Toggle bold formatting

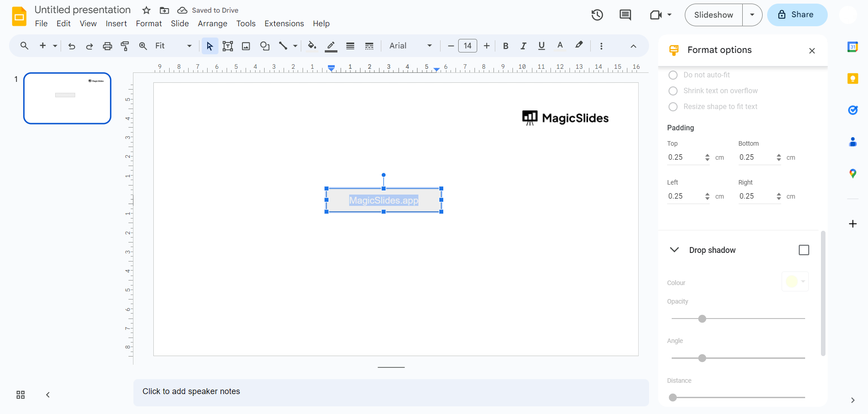(x=506, y=46)
